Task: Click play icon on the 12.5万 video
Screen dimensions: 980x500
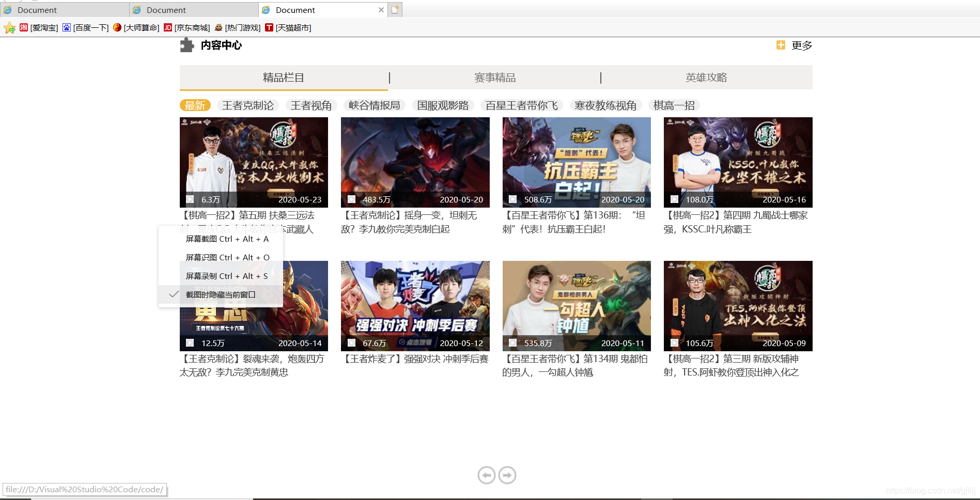Action: tap(190, 343)
